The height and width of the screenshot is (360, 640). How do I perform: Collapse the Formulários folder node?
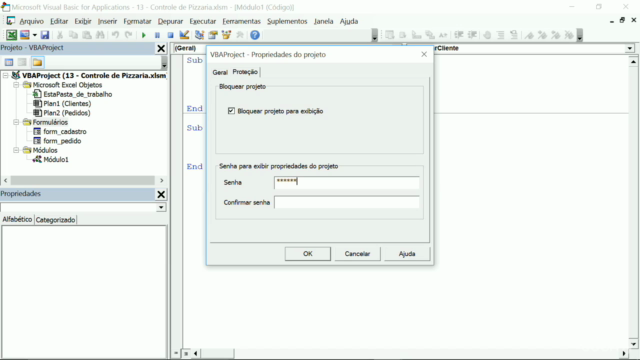[16, 122]
